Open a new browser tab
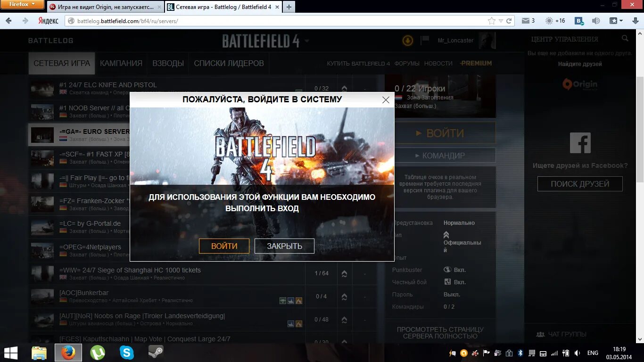Screen dimensions: 644x362 pyautogui.click(x=289, y=7)
